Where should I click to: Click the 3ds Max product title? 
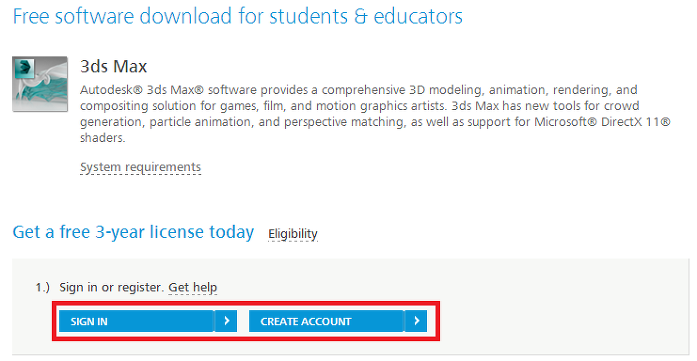click(x=113, y=67)
